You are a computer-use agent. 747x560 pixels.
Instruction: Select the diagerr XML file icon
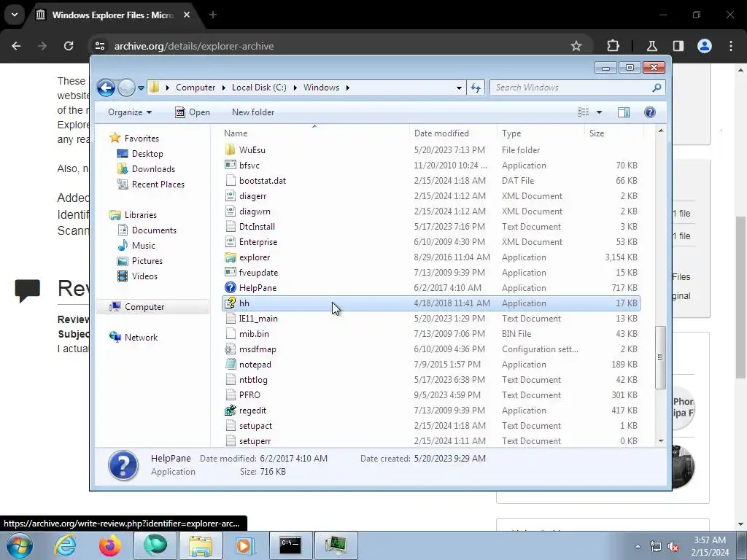(x=230, y=195)
